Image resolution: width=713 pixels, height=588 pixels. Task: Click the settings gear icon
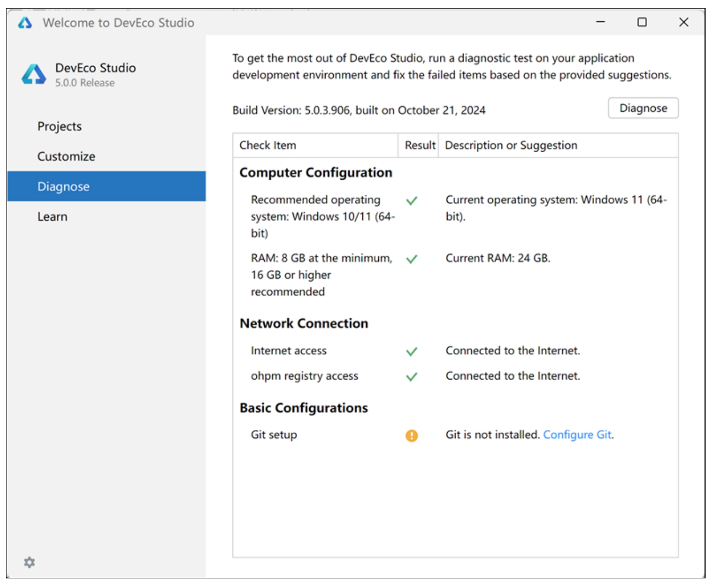[30, 562]
